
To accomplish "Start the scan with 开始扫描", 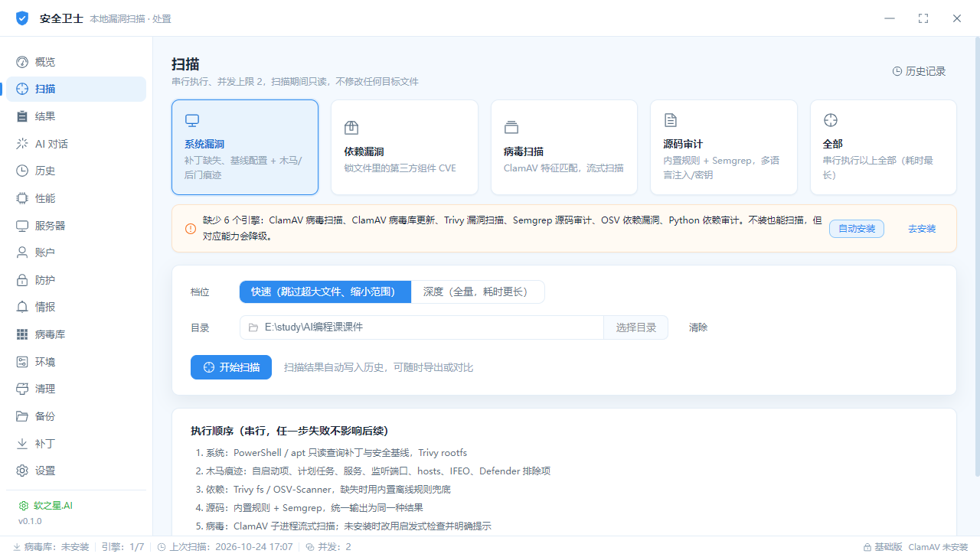I will (231, 367).
